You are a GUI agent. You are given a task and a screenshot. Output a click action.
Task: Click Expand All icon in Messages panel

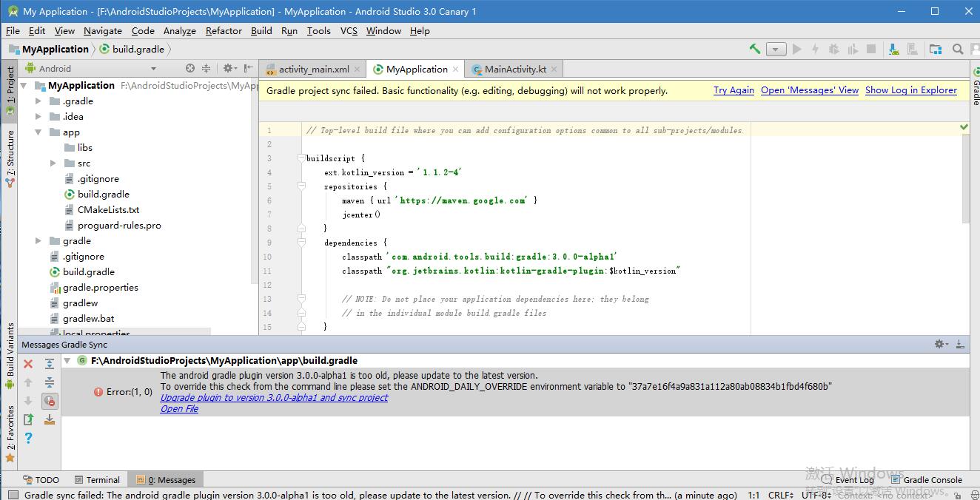point(50,364)
